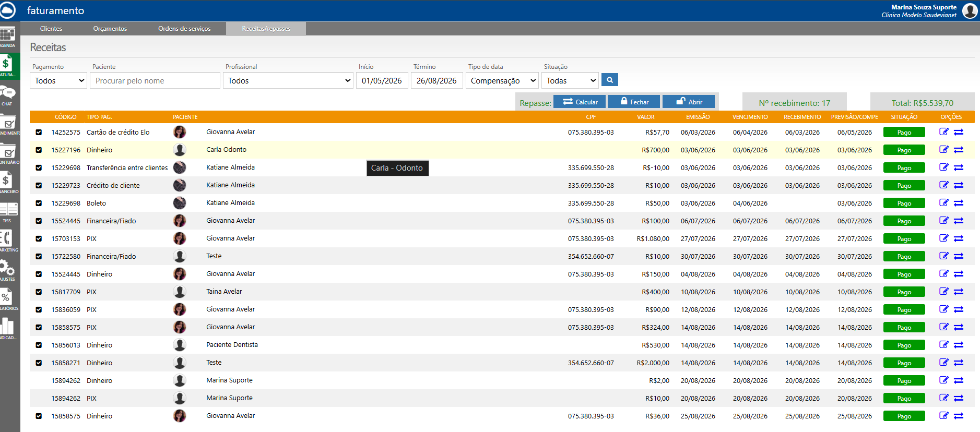Expand the Pagamento dropdown
Image resolution: width=980 pixels, height=432 pixels.
click(58, 80)
